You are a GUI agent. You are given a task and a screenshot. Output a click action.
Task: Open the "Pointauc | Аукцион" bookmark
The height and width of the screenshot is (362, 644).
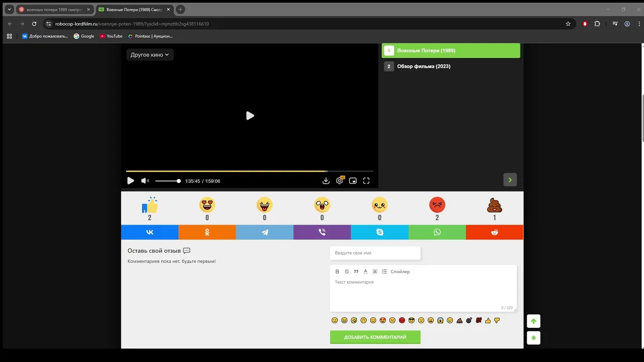click(x=150, y=36)
